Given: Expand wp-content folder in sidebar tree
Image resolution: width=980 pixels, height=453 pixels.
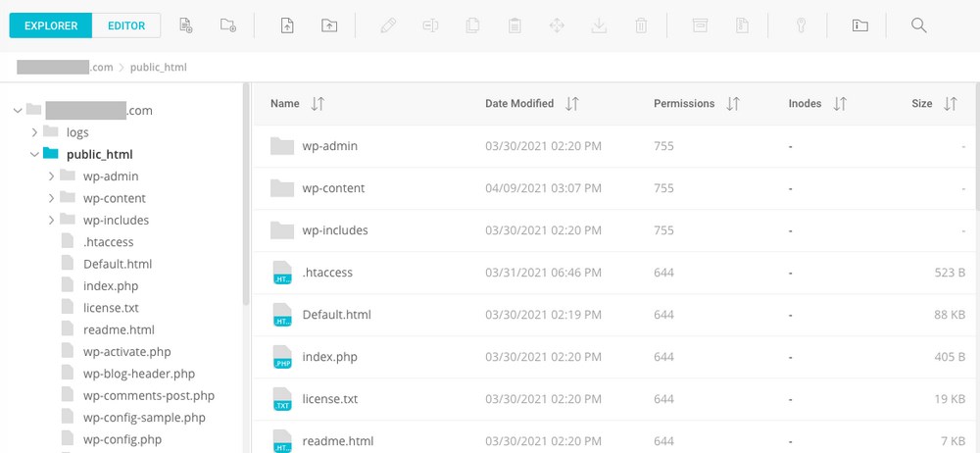Looking at the screenshot, I should 51,198.
